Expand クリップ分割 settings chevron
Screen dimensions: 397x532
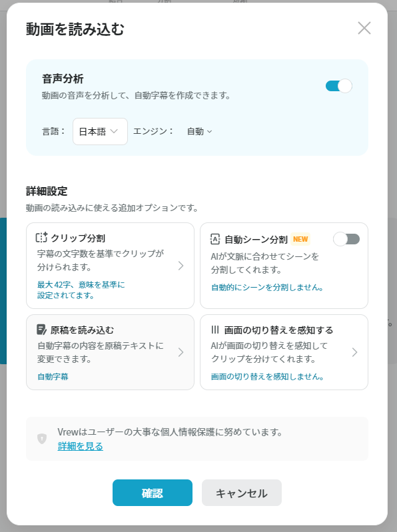tap(181, 266)
